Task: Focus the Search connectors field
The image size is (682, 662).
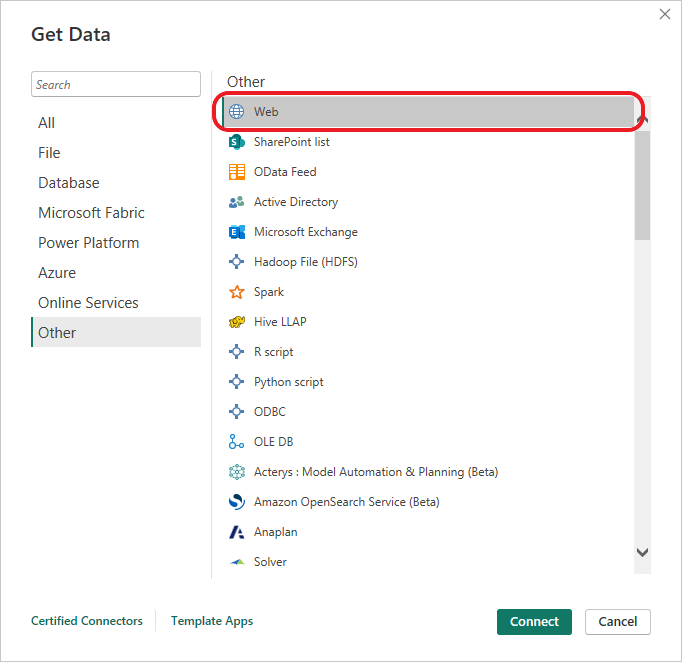Action: click(116, 85)
